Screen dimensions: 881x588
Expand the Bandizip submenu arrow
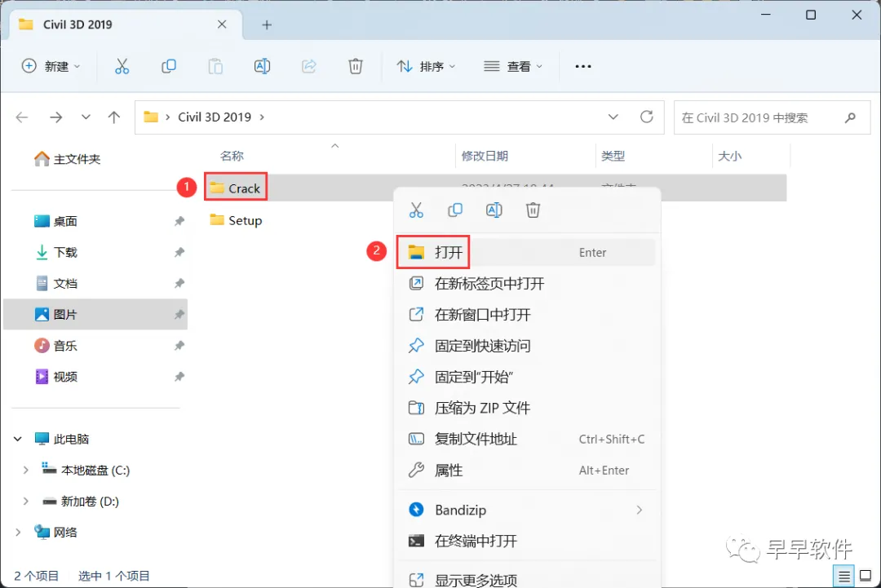coord(639,510)
